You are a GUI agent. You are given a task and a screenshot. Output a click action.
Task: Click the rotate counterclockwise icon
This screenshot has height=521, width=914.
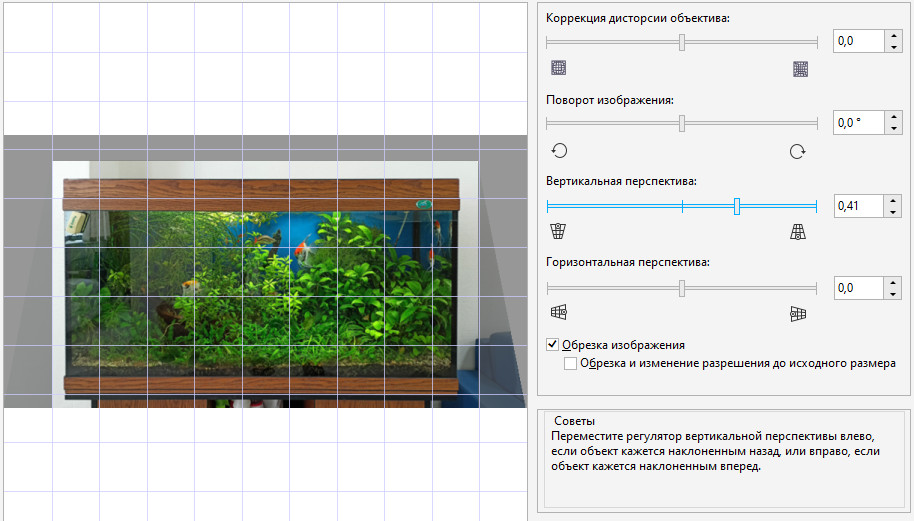559,150
